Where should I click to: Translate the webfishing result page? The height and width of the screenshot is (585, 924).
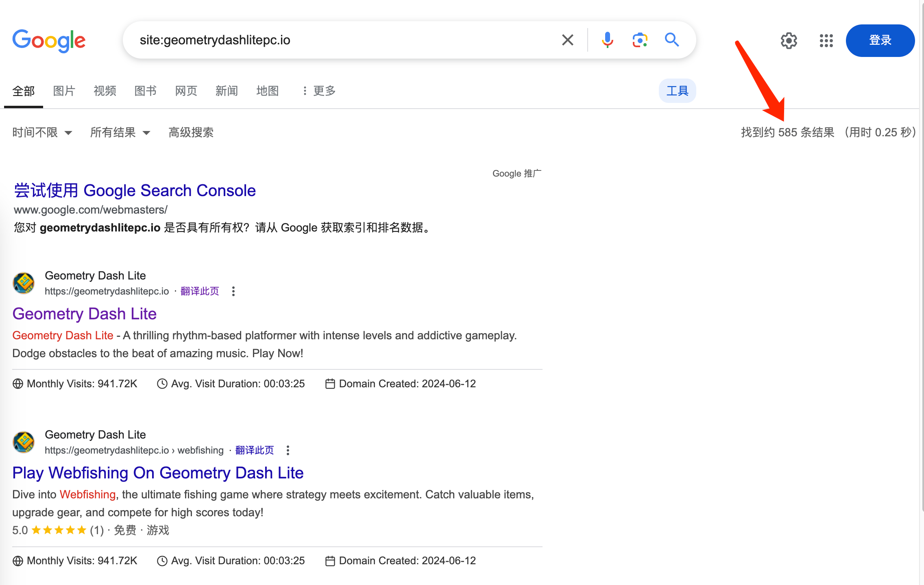pos(255,450)
